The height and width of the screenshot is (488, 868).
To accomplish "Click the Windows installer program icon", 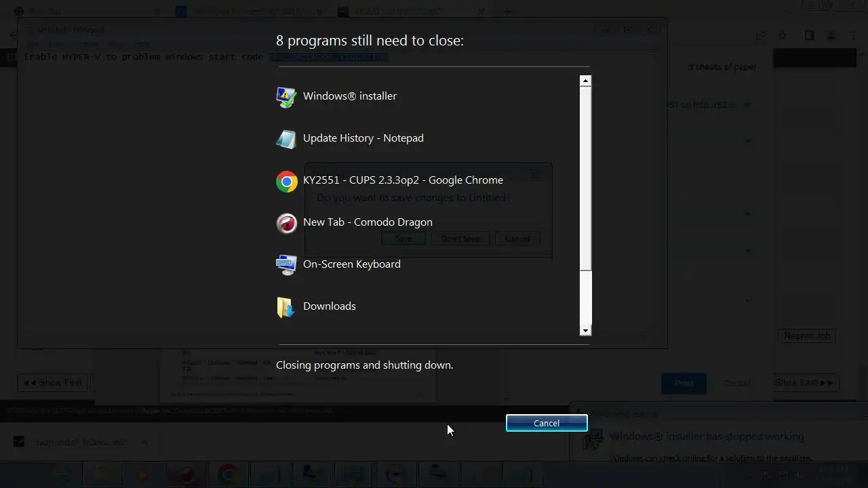I will click(286, 97).
